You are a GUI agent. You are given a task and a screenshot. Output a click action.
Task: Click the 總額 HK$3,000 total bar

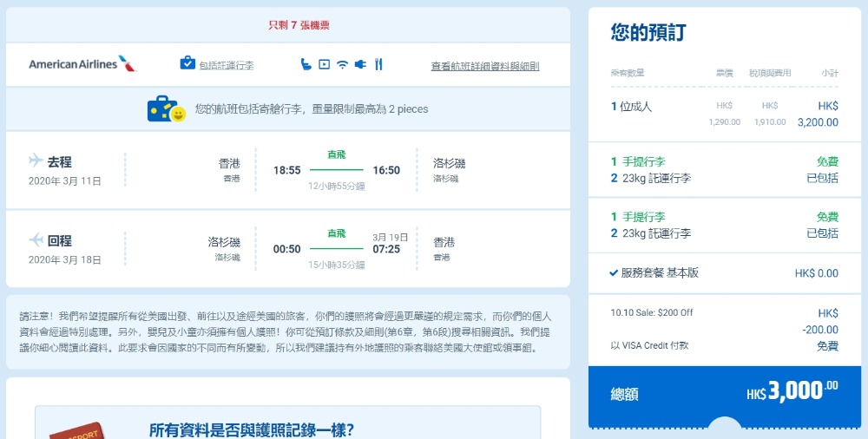(725, 393)
